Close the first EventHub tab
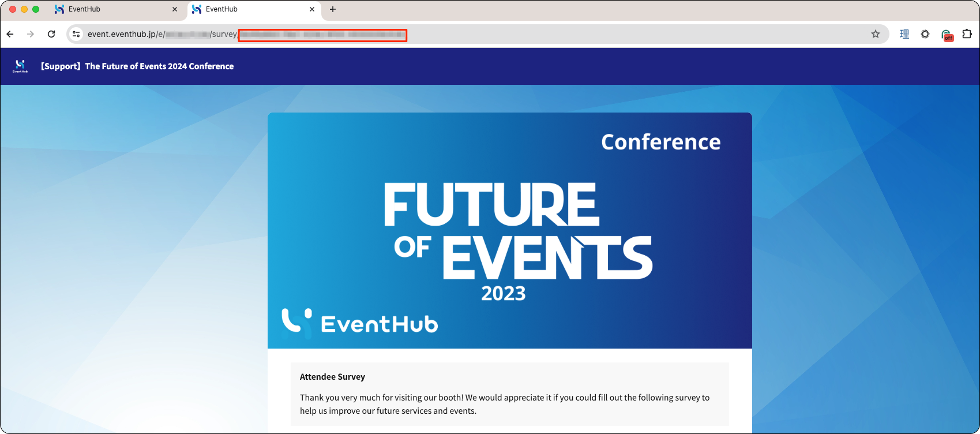 click(175, 9)
